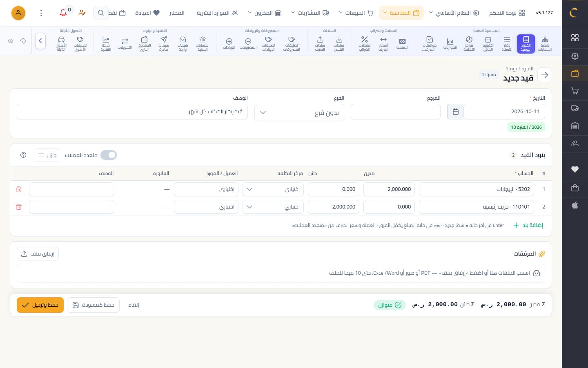Toggle the متعدد العملات switch

click(109, 155)
